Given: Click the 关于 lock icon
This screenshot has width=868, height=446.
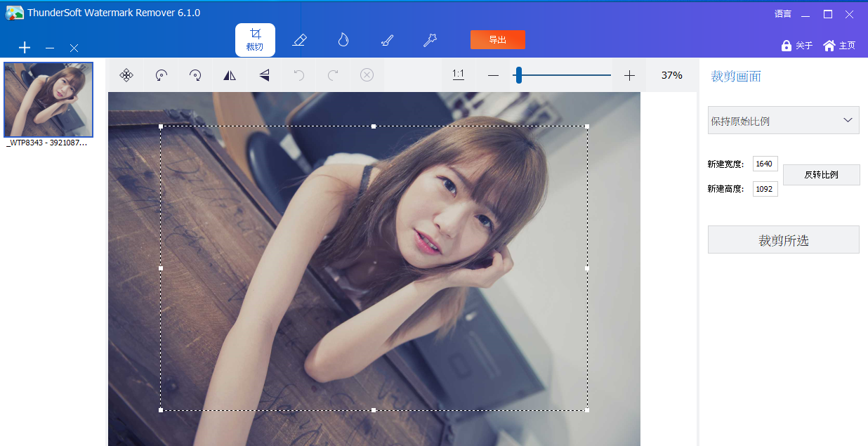Looking at the screenshot, I should (787, 46).
